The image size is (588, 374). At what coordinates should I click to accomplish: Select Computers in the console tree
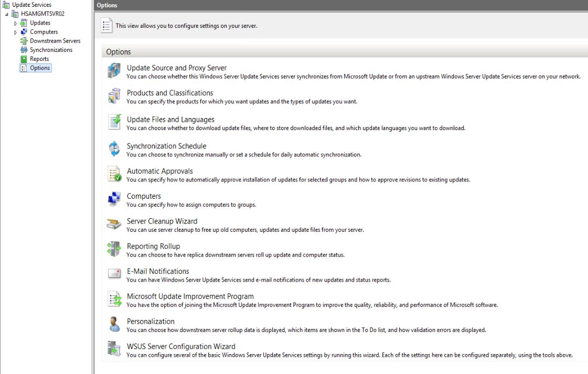tap(44, 32)
